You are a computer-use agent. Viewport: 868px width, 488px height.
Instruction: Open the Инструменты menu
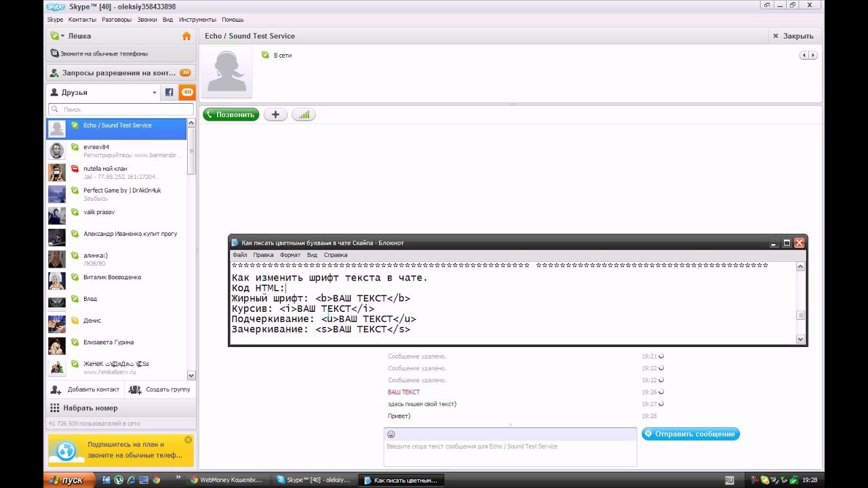click(197, 20)
